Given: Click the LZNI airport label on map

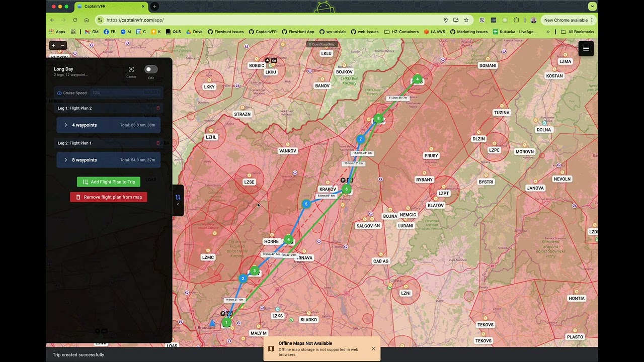Looking at the screenshot, I should tap(406, 293).
